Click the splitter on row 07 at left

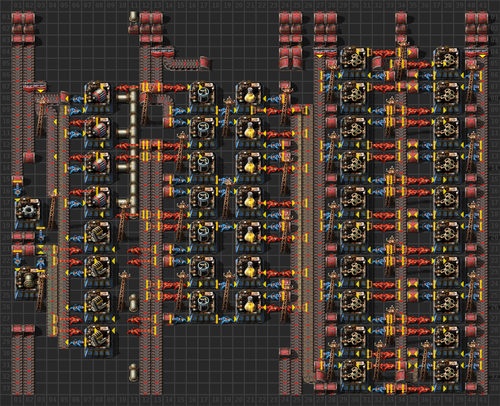point(35,87)
